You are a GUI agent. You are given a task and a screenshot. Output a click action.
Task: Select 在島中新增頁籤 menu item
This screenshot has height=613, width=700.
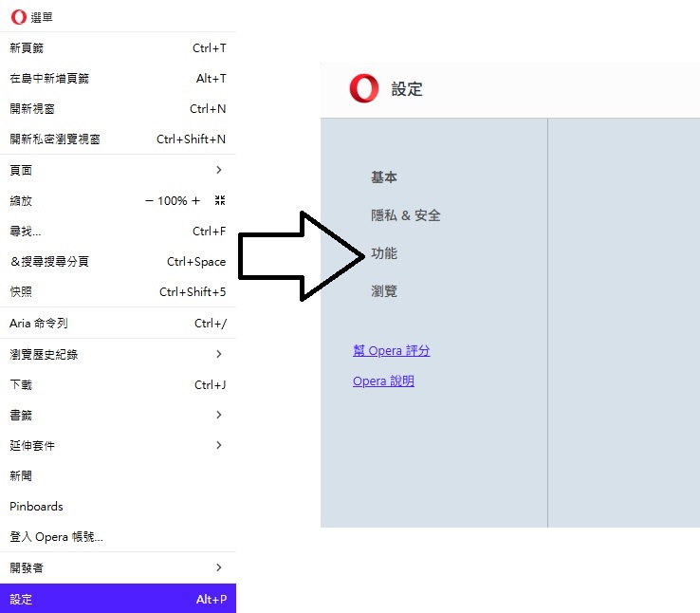[x=118, y=78]
